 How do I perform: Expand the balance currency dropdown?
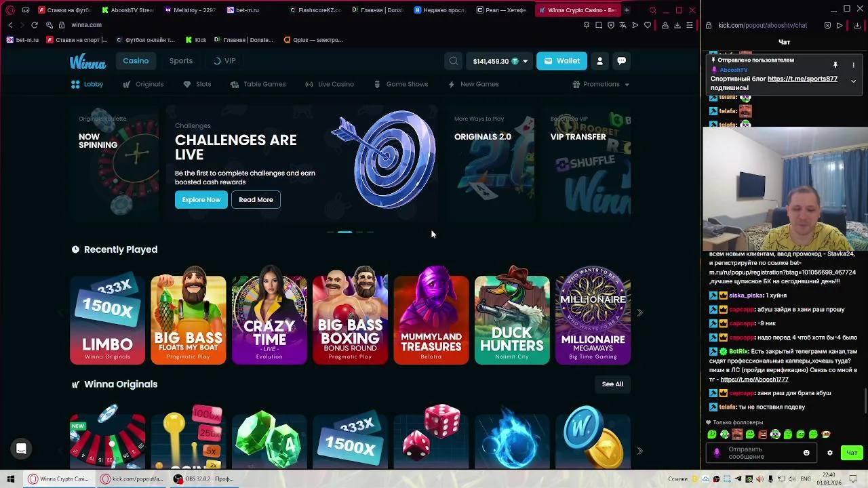pyautogui.click(x=525, y=61)
